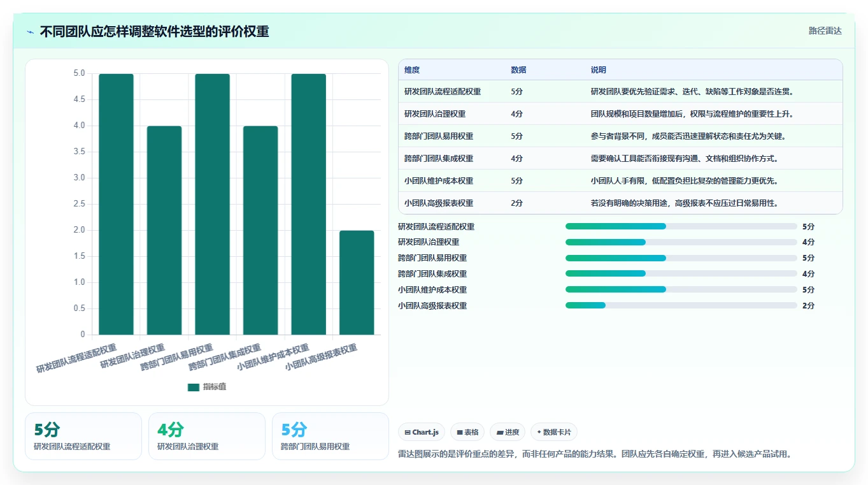The image size is (868, 485).
Task: Click the 2.5 y-axis tick label
Action: coord(79,204)
